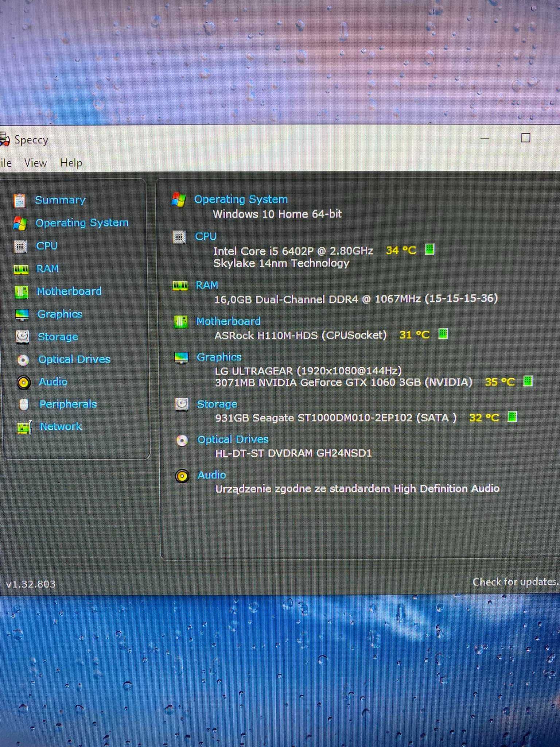Click '931GB Seagate ST1000DM010-2EP102' text

point(336,418)
